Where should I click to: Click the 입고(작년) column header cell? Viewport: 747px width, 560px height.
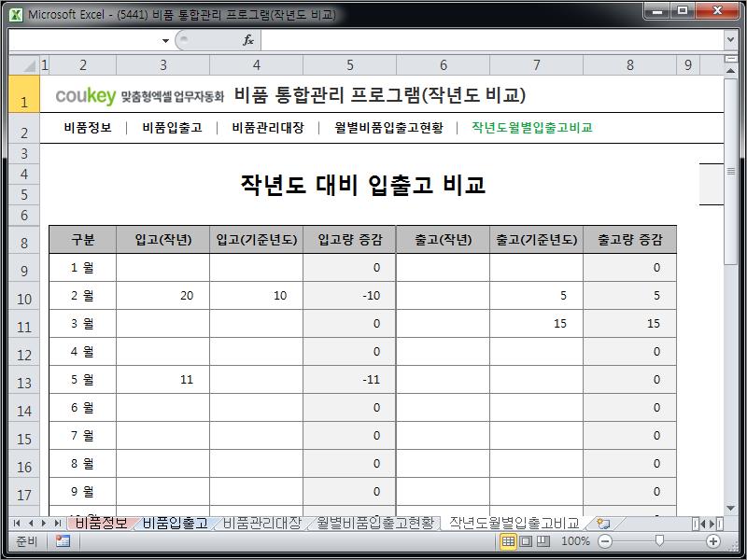pyautogui.click(x=162, y=240)
